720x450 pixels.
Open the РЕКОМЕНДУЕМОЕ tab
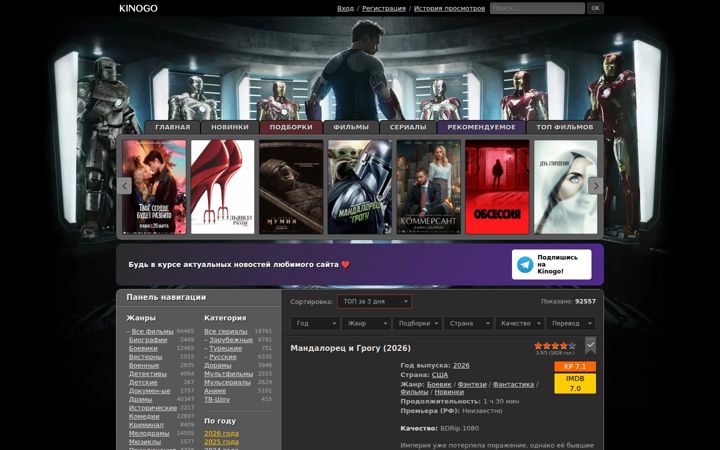[x=481, y=127]
